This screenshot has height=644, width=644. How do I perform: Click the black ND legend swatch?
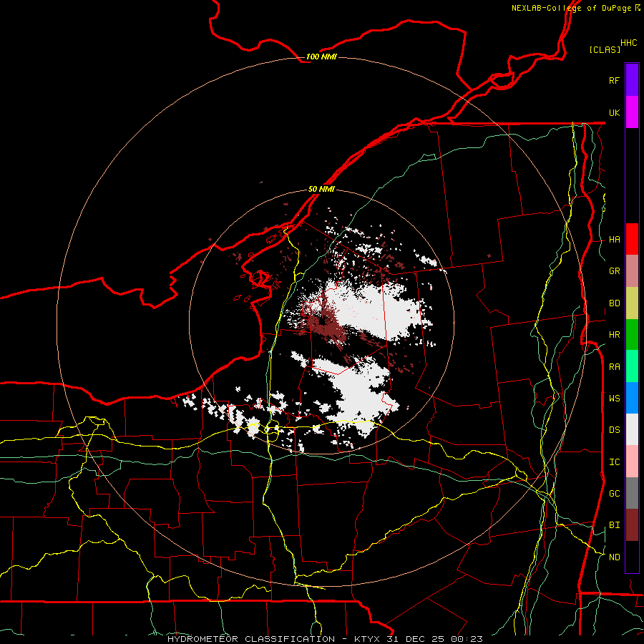(632, 557)
